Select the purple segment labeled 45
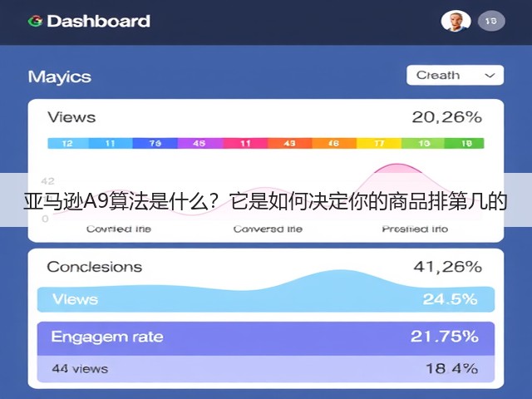This screenshot has height=399, width=532. (199, 143)
